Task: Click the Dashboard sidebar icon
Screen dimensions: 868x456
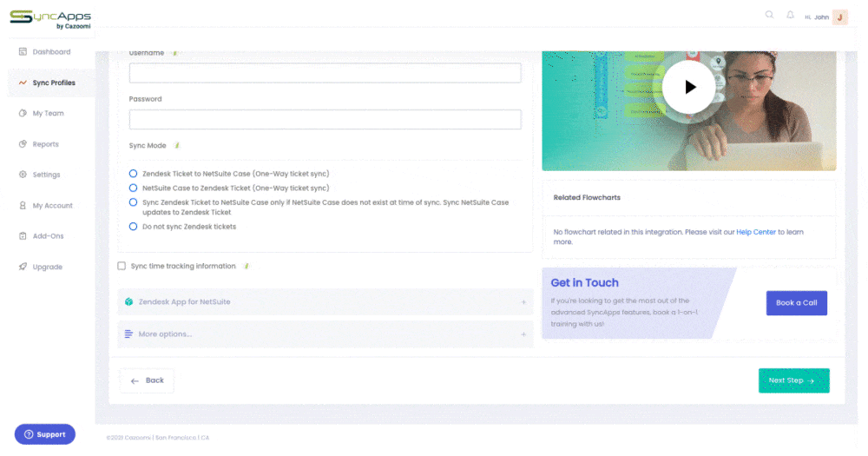Action: 23,51
